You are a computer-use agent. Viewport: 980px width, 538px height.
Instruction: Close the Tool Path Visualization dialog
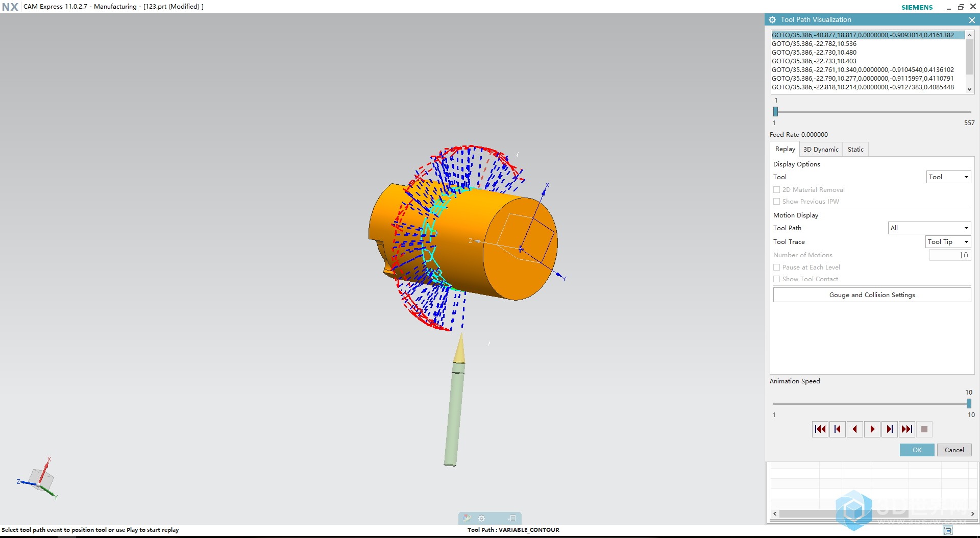pos(972,20)
